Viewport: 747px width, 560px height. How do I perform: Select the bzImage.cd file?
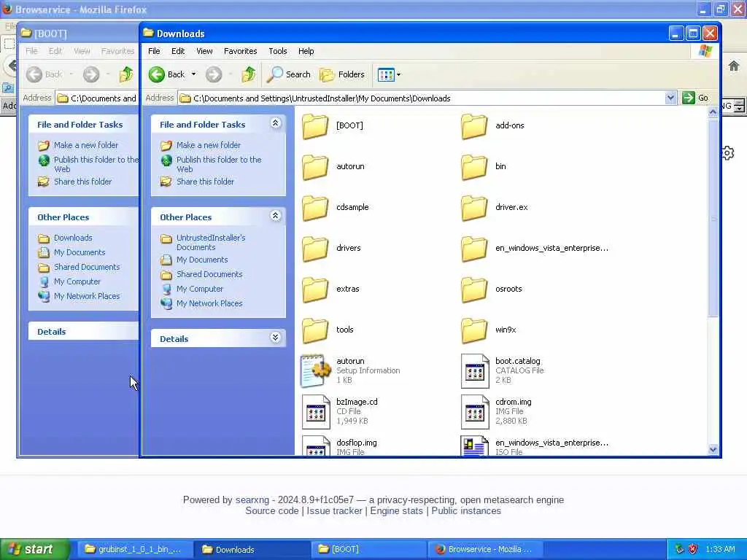(x=340, y=411)
